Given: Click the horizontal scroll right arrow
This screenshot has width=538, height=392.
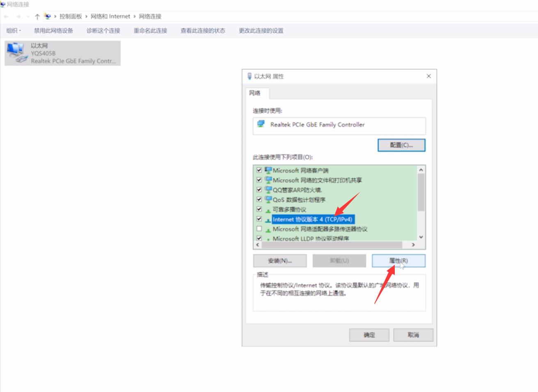Looking at the screenshot, I should [x=413, y=245].
